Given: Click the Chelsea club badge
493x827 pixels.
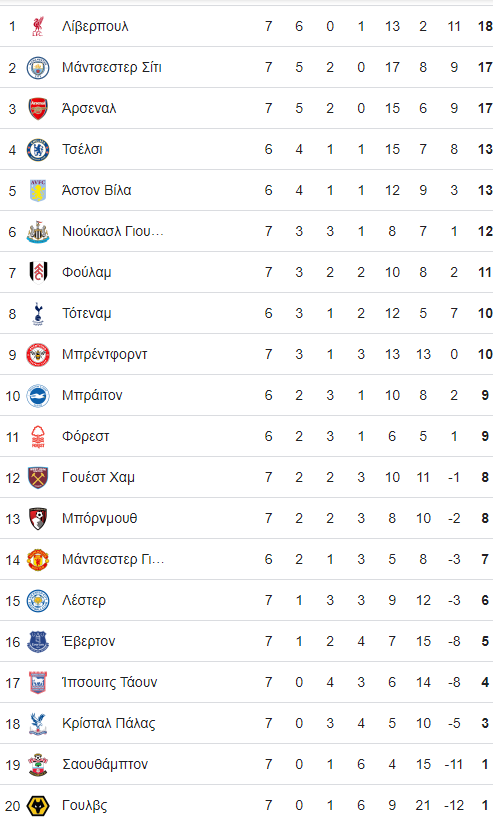Looking at the screenshot, I should coord(38,150).
